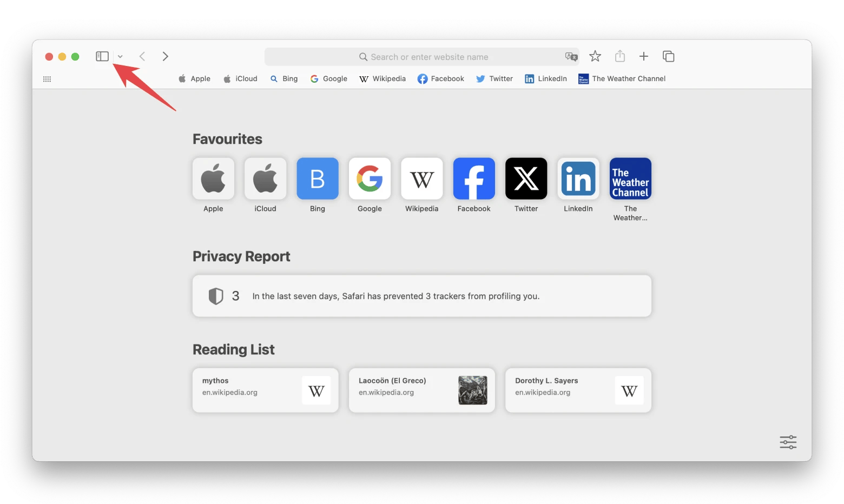844x504 pixels.
Task: Click the Bing tile in Favourites
Action: tap(318, 178)
